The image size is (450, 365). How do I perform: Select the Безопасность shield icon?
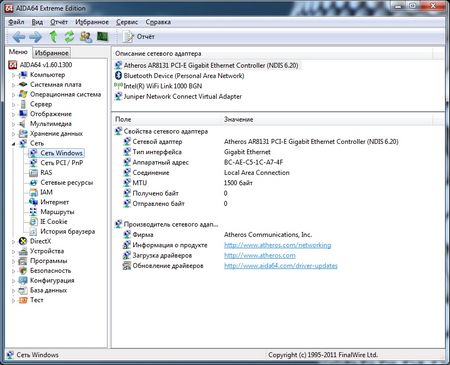[x=23, y=270]
